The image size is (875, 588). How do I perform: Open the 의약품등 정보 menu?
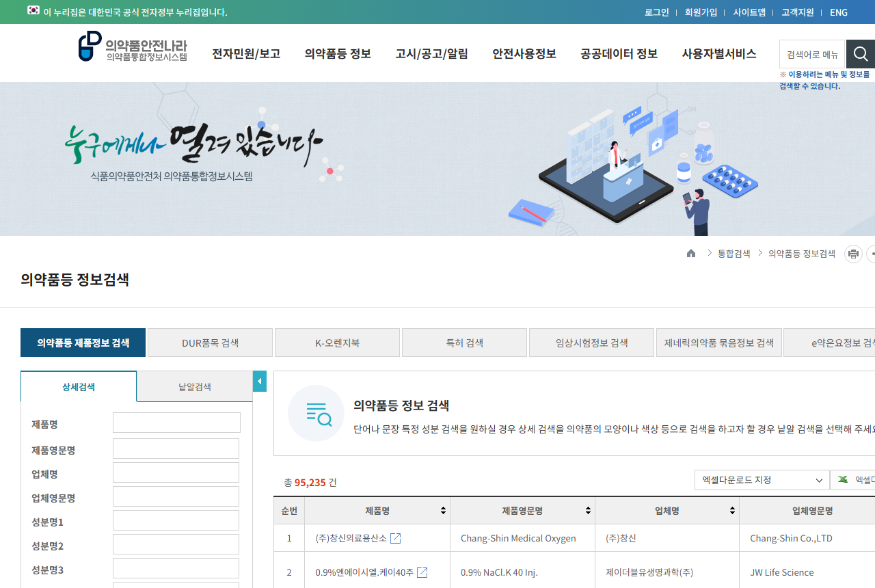(338, 54)
